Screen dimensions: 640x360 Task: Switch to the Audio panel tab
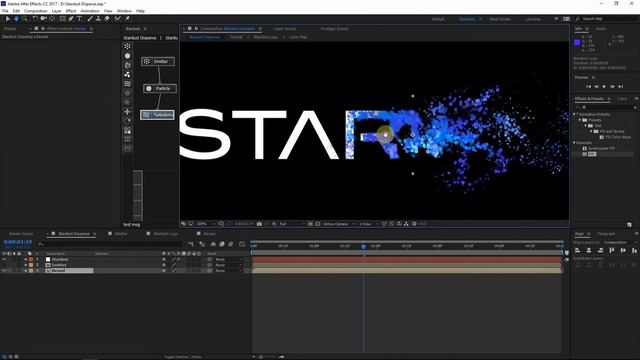(601, 29)
